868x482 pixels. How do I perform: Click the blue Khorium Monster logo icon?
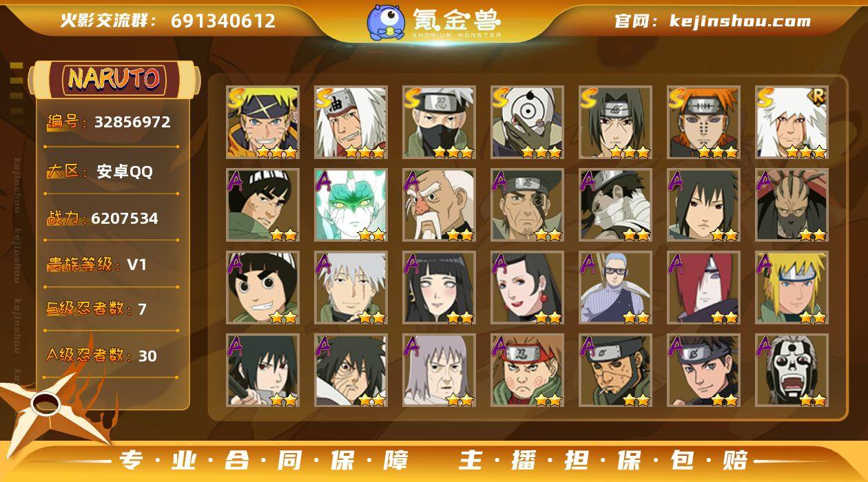(385, 21)
